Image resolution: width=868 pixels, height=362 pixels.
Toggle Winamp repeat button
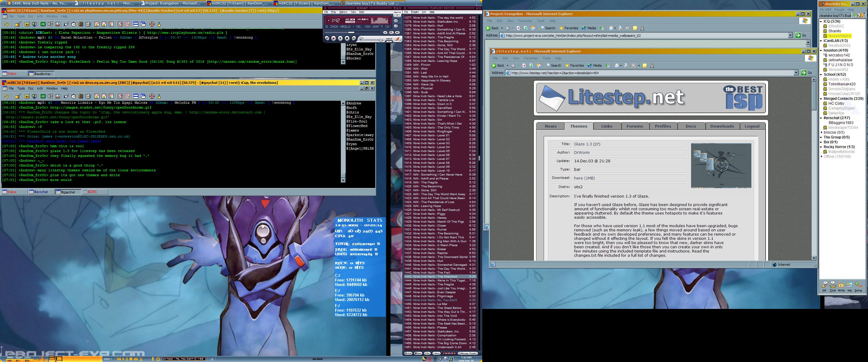(x=396, y=21)
